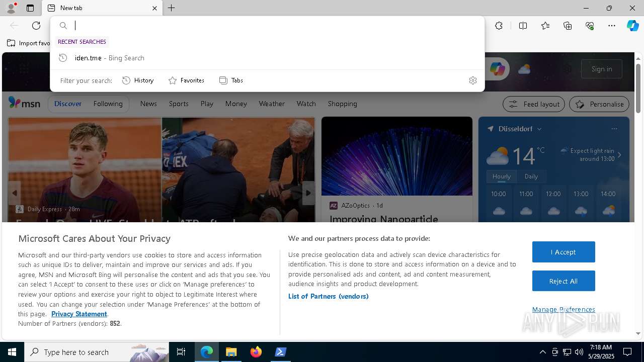Close the New tab tab

coord(154,8)
